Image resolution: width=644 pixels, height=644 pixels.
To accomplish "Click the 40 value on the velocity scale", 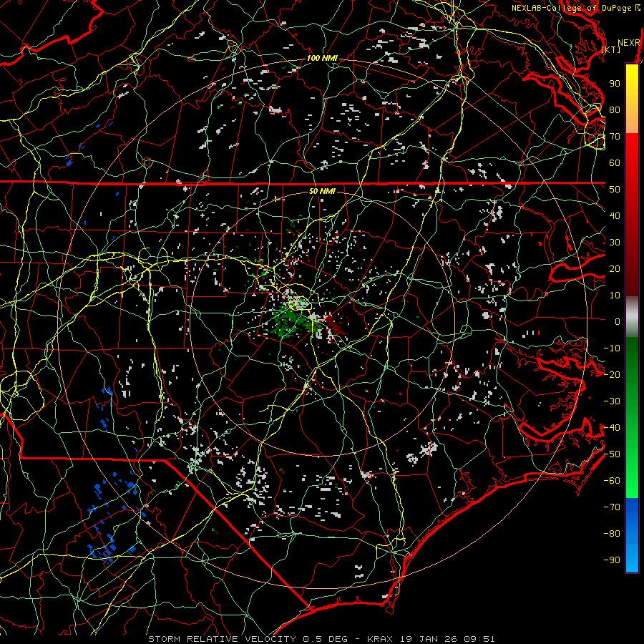I will (x=615, y=216).
